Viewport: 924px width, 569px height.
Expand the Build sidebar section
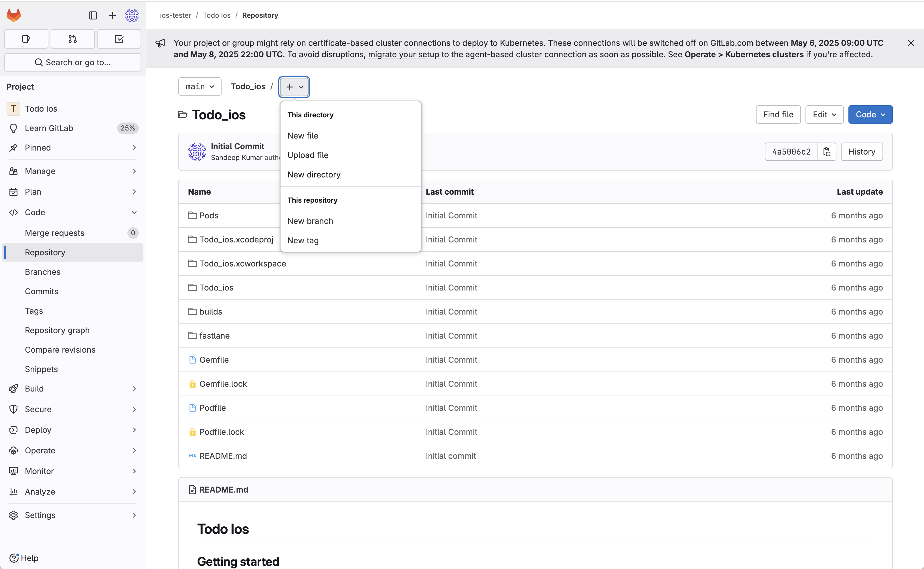click(x=73, y=389)
